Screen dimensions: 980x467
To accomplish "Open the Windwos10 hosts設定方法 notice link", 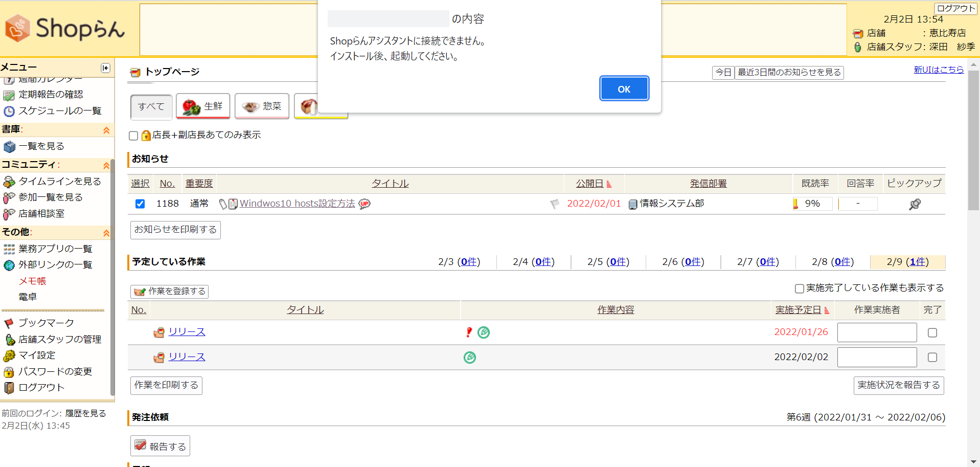I will (297, 204).
